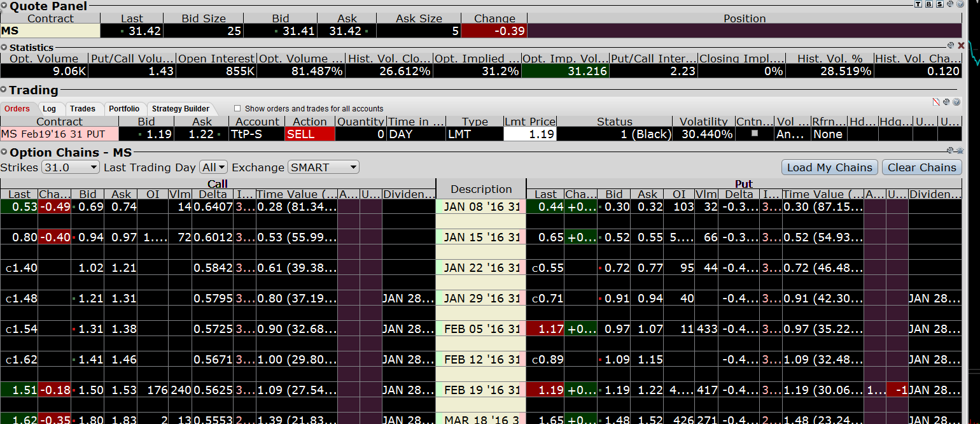Collapse the Quote Panel section
The height and width of the screenshot is (424, 980).
4,6
